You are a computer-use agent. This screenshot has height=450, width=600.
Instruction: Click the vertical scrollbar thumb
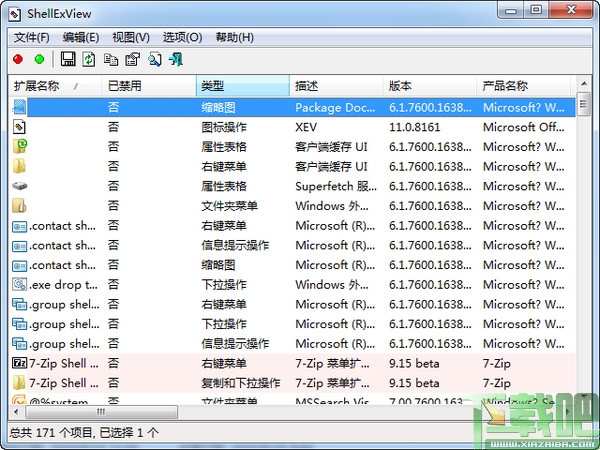[x=584, y=104]
